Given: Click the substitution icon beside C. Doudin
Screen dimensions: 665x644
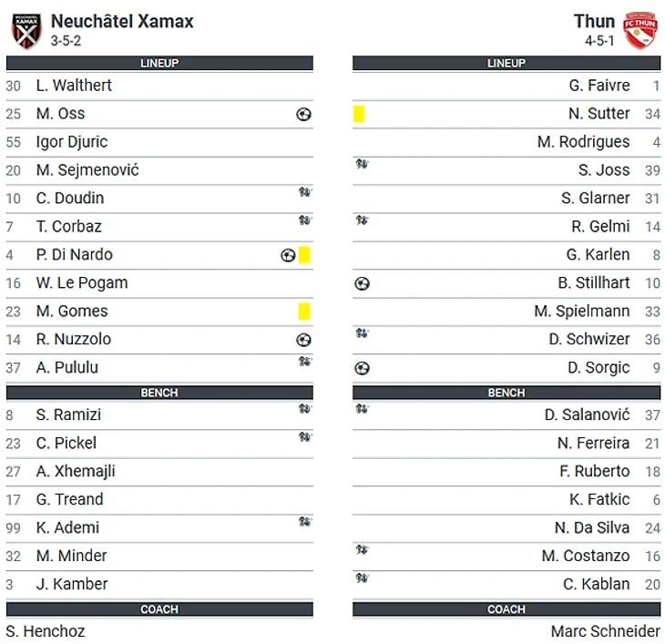Looking at the screenshot, I should point(305,193).
